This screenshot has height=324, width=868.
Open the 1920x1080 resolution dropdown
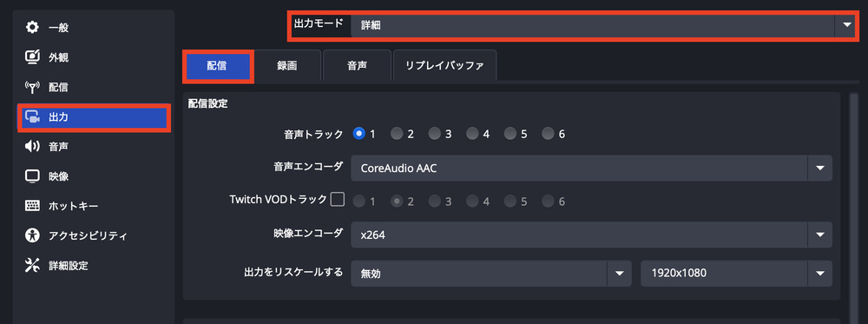click(736, 273)
